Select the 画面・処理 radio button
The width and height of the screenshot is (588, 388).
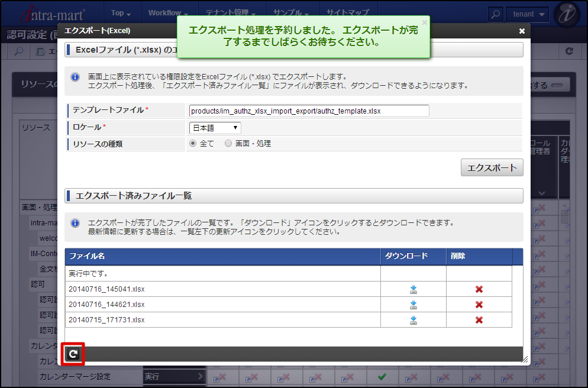227,143
